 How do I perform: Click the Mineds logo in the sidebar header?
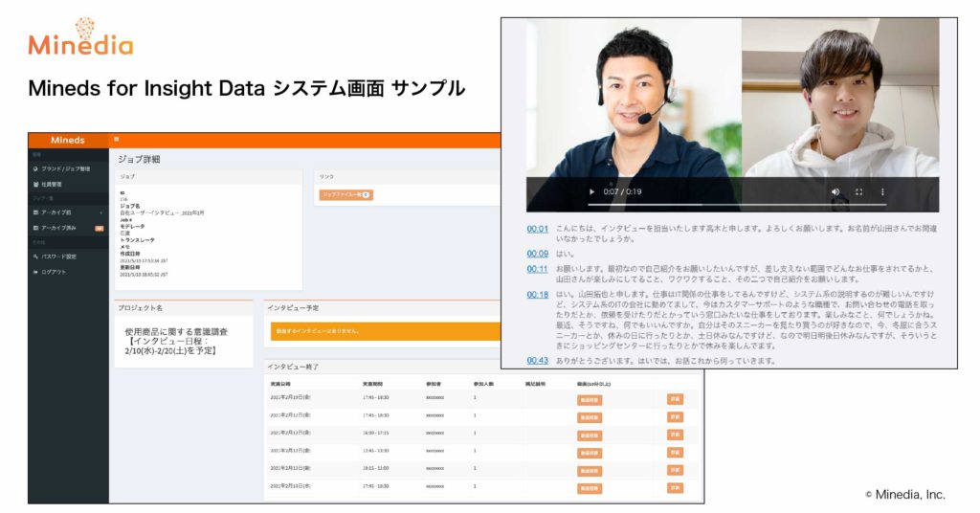point(68,140)
